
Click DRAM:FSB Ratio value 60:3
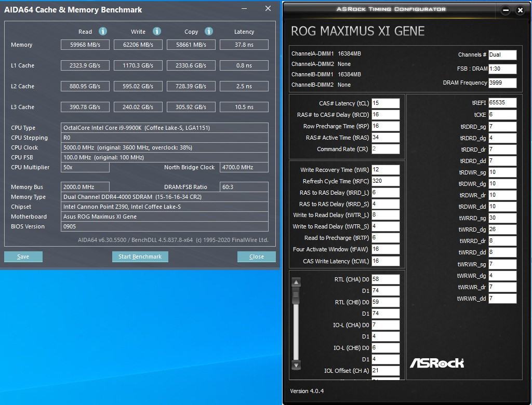tap(244, 187)
